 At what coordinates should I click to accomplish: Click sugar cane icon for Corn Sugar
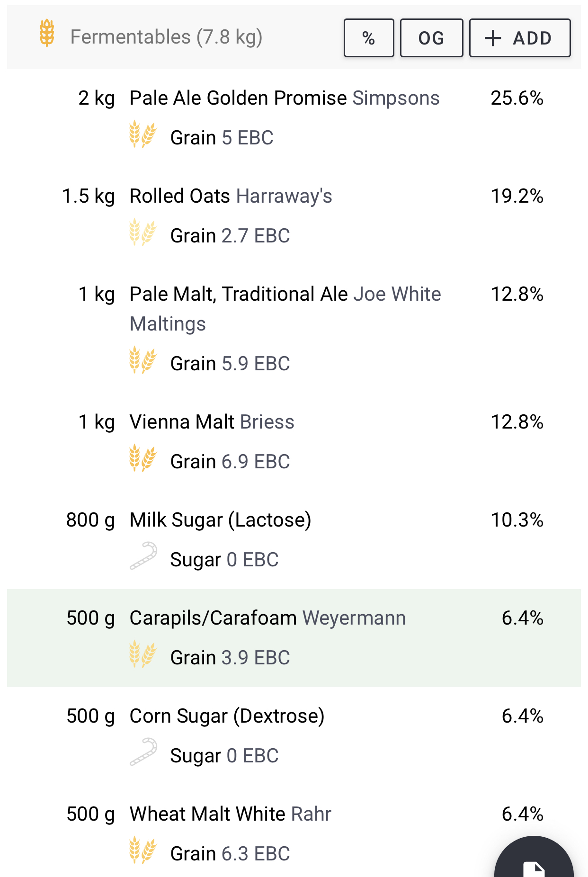click(143, 752)
